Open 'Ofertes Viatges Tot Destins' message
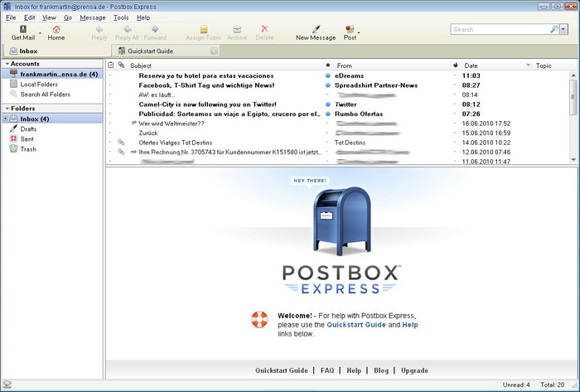580x392 pixels. pos(176,143)
